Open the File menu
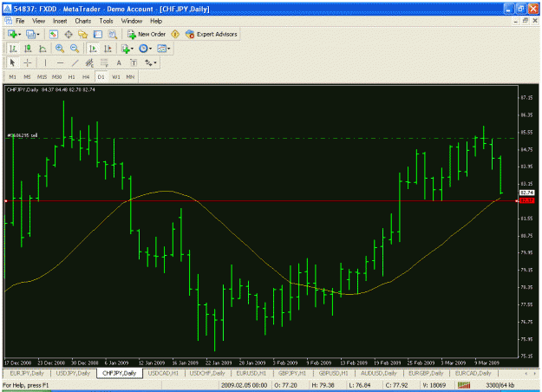Viewport: 542px width, 392px height. 20,21
